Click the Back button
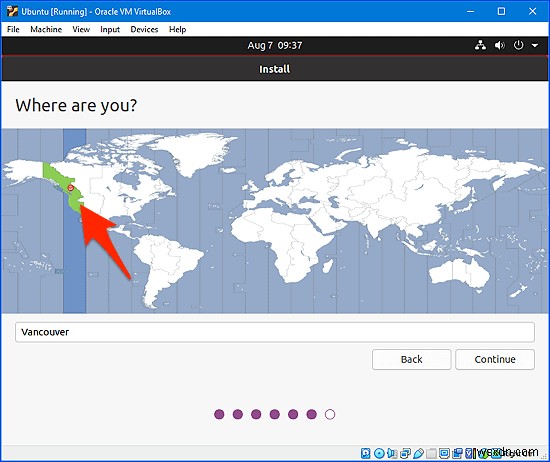The height and width of the screenshot is (462, 550). click(411, 359)
